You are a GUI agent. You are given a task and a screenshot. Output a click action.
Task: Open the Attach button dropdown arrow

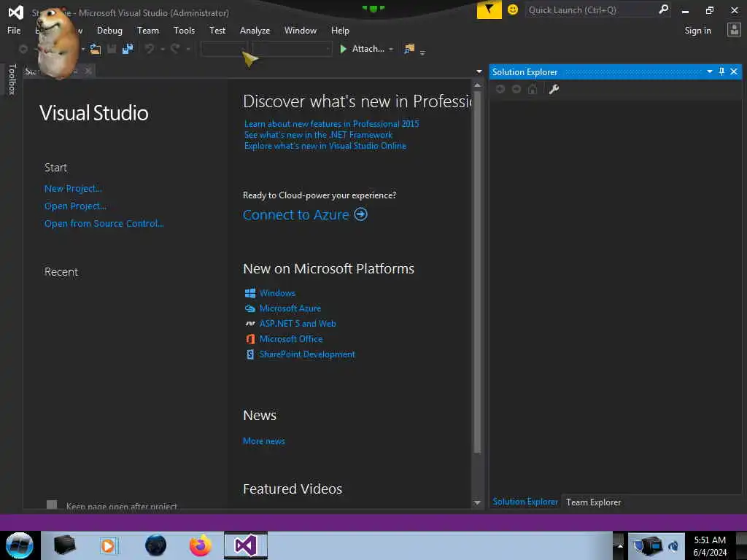tap(391, 49)
